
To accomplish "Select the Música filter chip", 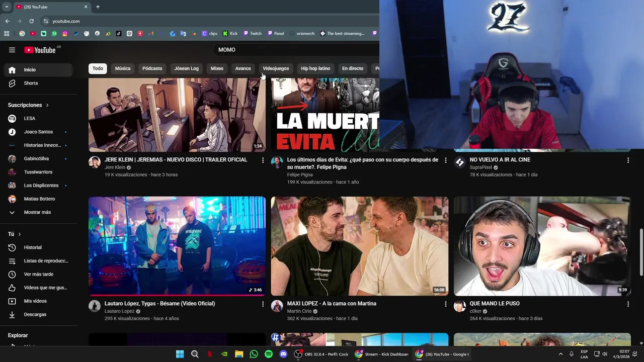I will coord(123,68).
